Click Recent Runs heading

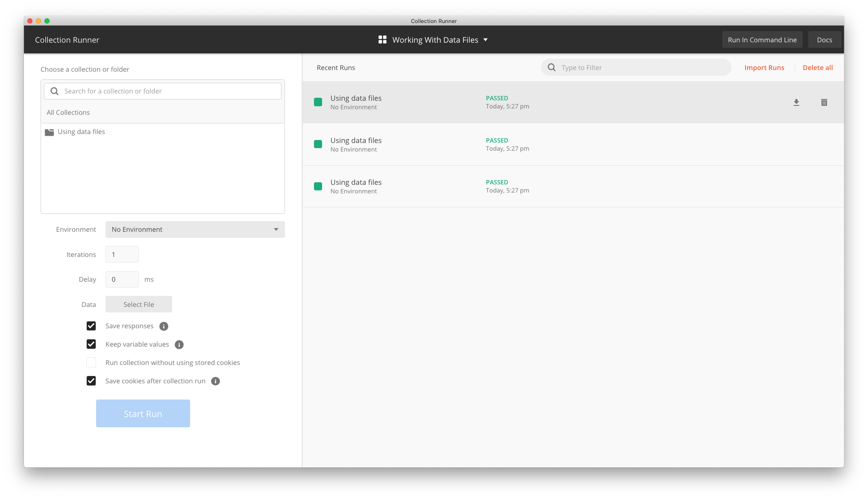[336, 67]
